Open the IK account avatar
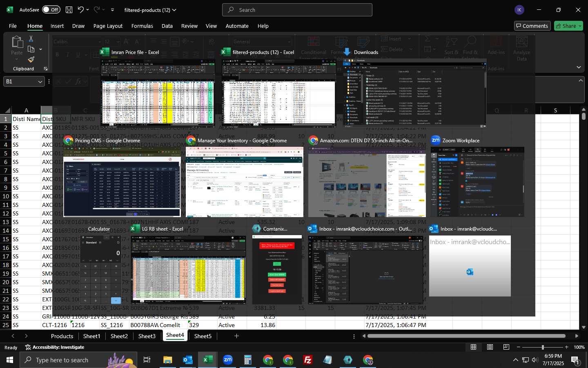 (519, 10)
